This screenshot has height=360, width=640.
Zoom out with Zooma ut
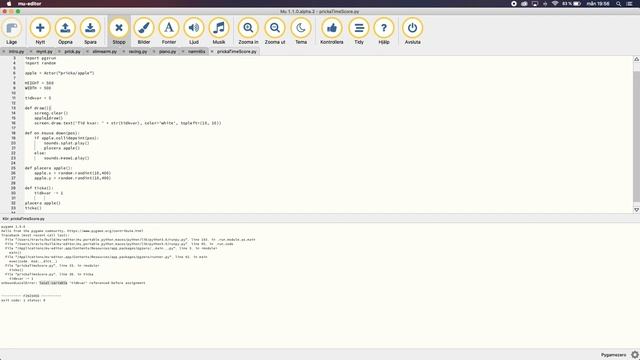coord(275,31)
